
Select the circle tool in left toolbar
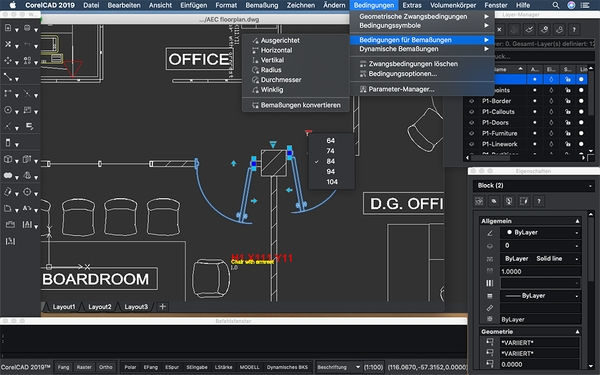8,110
